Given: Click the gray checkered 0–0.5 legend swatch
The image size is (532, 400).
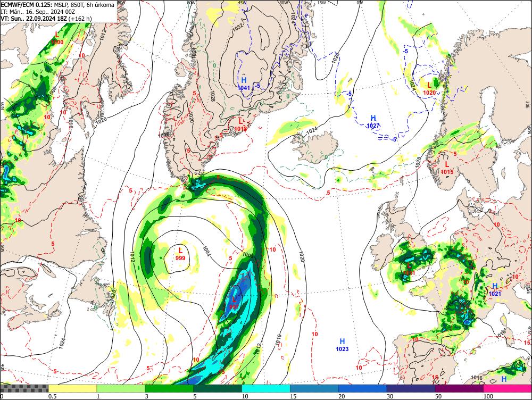Looking at the screenshot, I should point(24,388).
